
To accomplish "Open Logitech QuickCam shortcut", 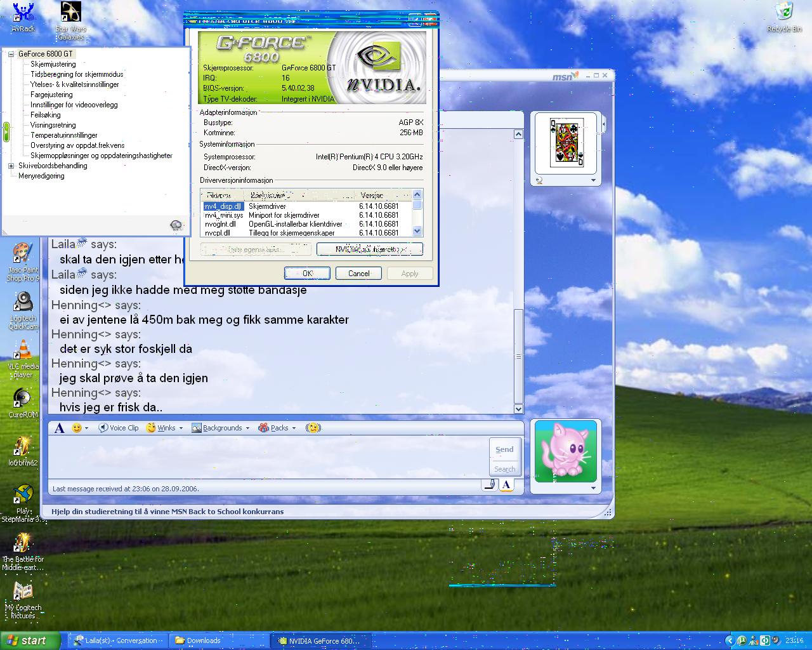I will (23, 310).
